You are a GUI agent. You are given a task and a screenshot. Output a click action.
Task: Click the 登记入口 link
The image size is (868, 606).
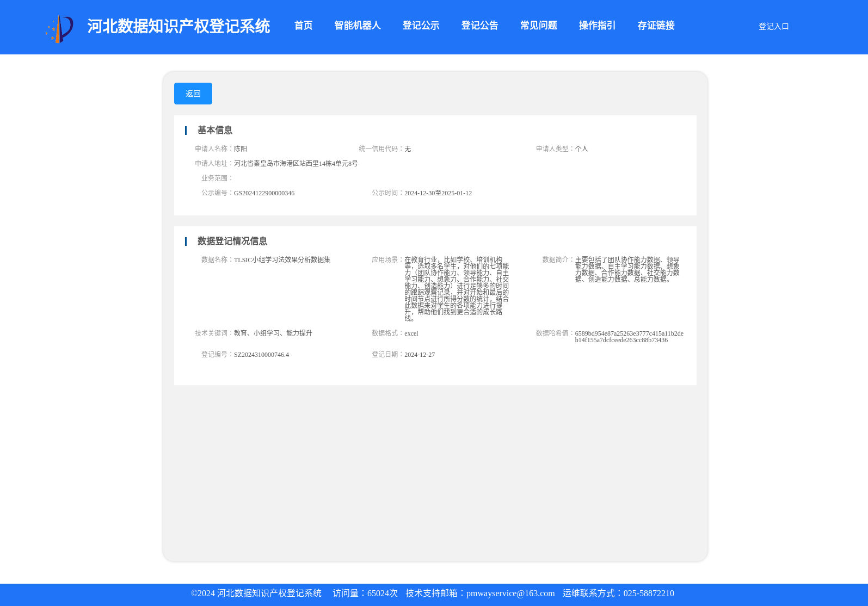click(x=774, y=26)
